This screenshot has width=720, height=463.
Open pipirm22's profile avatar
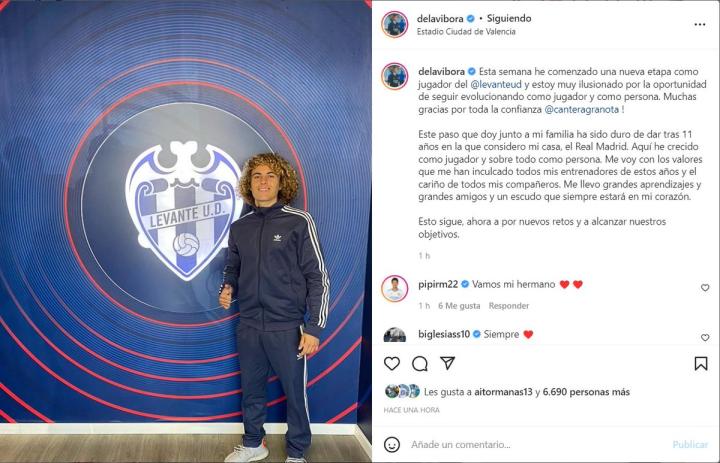(x=394, y=288)
